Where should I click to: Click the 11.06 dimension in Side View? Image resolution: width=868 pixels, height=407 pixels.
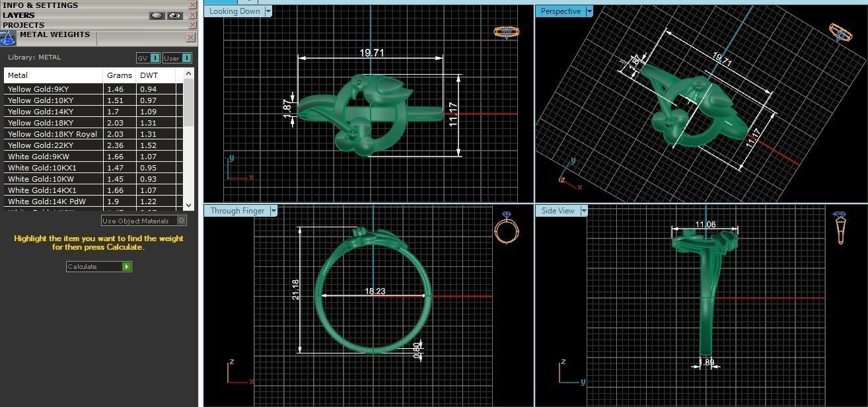pyautogui.click(x=705, y=225)
